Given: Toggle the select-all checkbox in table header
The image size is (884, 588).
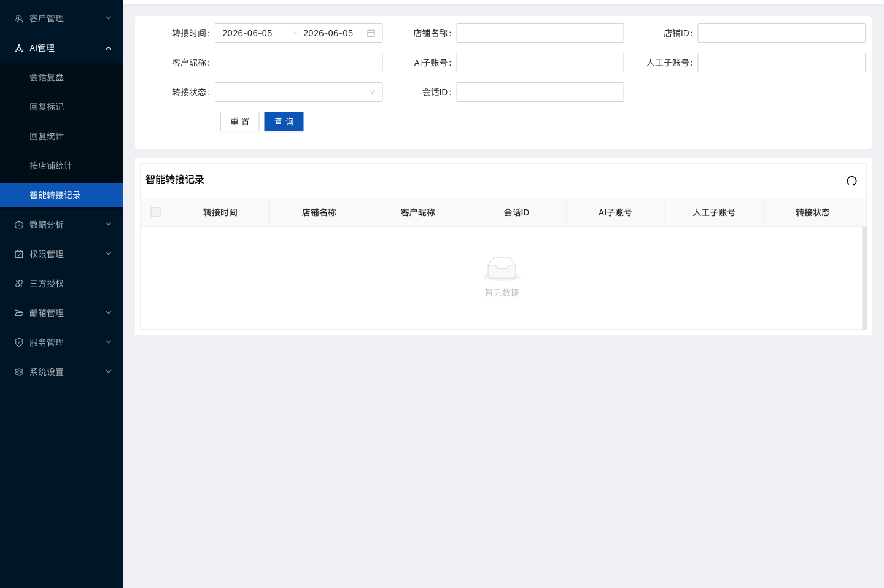Looking at the screenshot, I should click(x=155, y=212).
